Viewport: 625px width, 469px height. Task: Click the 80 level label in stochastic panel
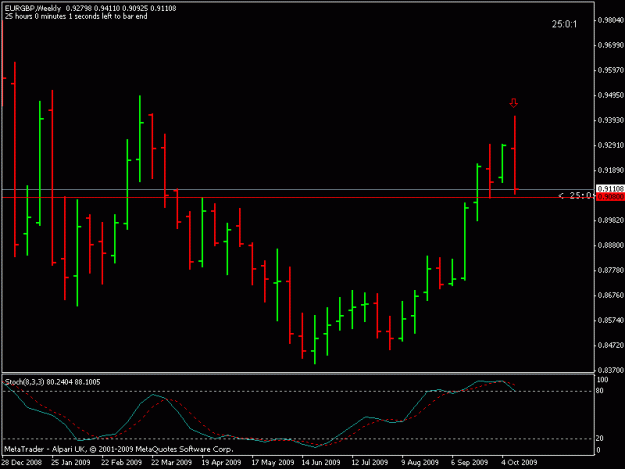599,391
